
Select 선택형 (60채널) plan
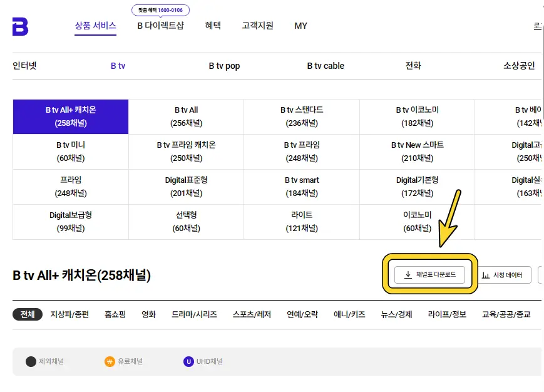[187, 222]
